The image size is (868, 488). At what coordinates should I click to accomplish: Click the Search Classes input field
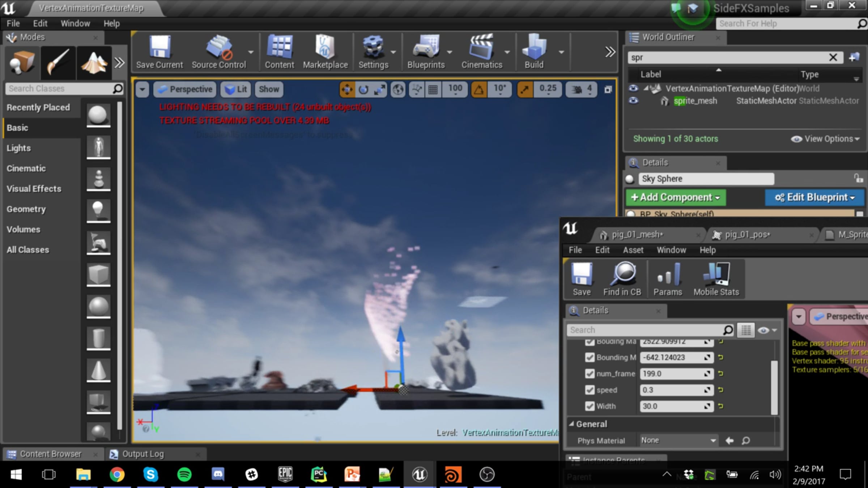tap(64, 89)
